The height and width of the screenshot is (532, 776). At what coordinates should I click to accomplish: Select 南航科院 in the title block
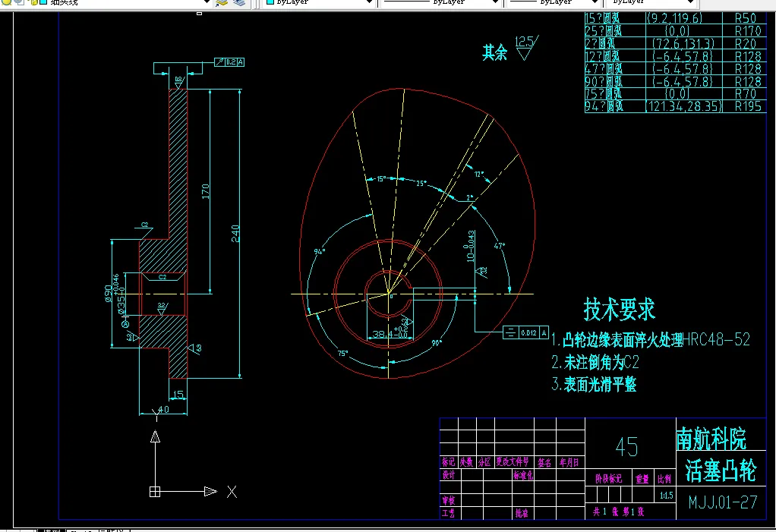[x=711, y=439]
